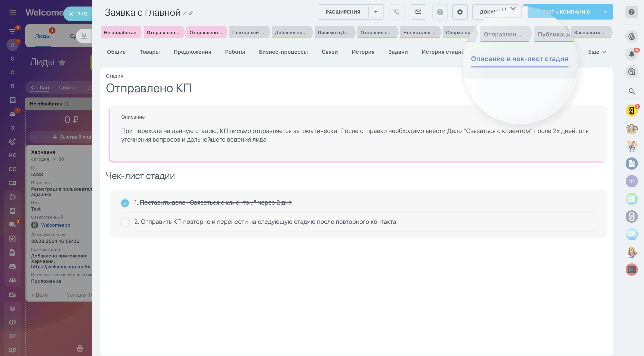Uncheck the first checklist item about Связаться с клиентом

(125, 203)
